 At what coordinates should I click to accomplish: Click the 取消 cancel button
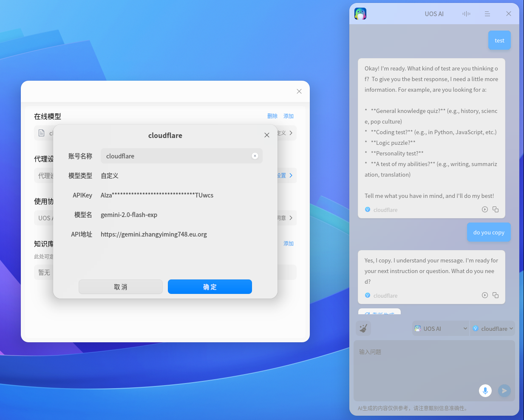(x=121, y=287)
